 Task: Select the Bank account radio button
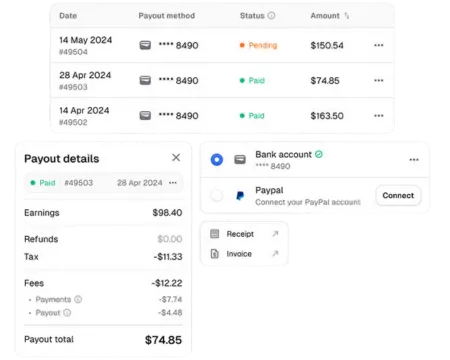pyautogui.click(x=217, y=160)
